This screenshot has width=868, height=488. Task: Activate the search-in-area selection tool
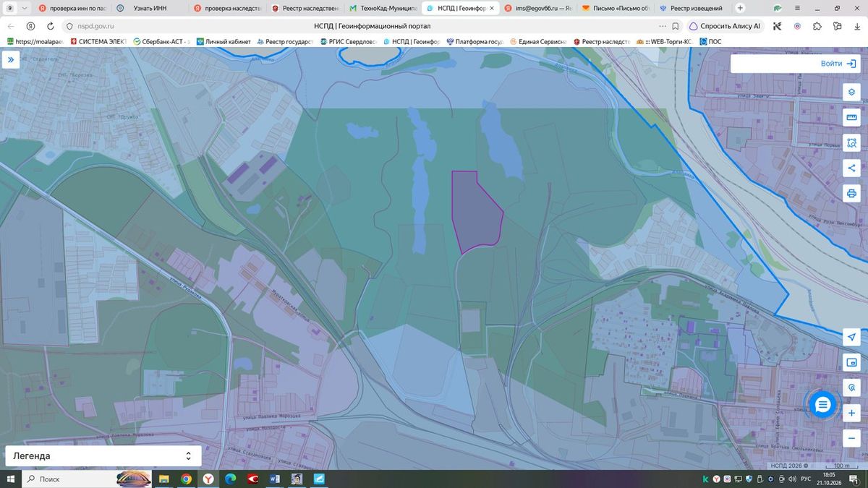(851, 143)
